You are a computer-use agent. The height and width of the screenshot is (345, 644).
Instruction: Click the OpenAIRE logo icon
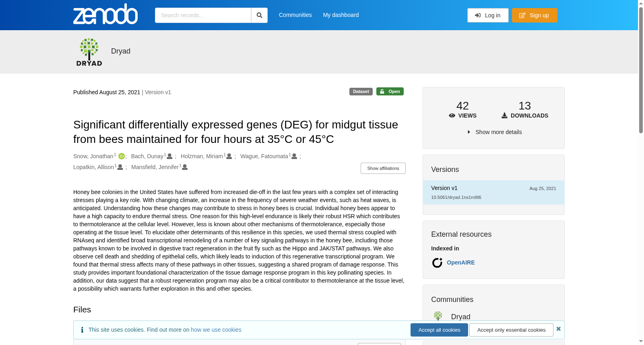437,262
